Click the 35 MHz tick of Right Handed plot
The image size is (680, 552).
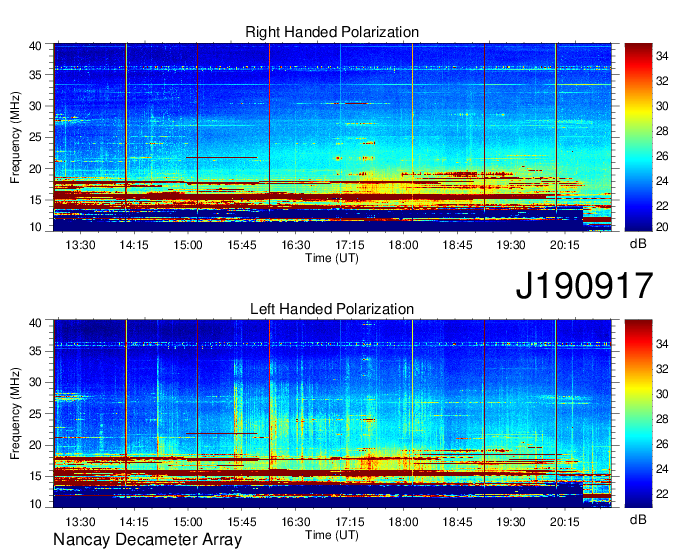coord(36,75)
